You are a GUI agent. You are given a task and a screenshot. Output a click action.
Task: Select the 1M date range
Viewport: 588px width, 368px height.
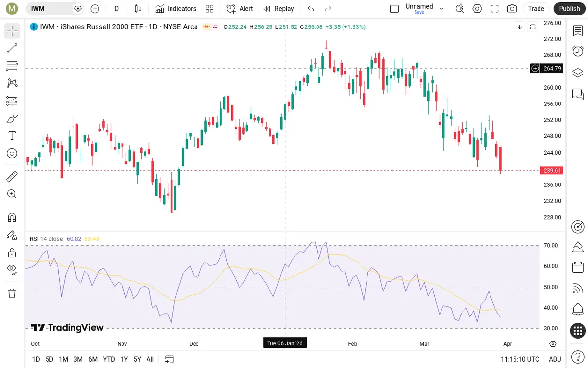[64, 359]
